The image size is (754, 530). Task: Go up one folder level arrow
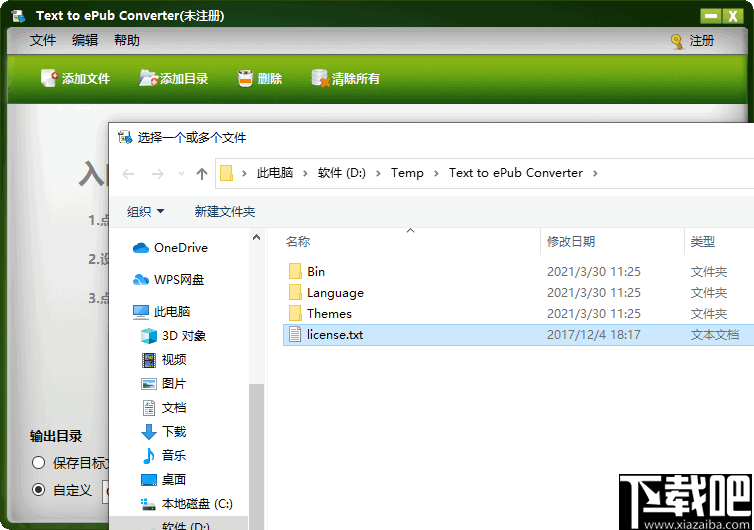click(x=202, y=174)
